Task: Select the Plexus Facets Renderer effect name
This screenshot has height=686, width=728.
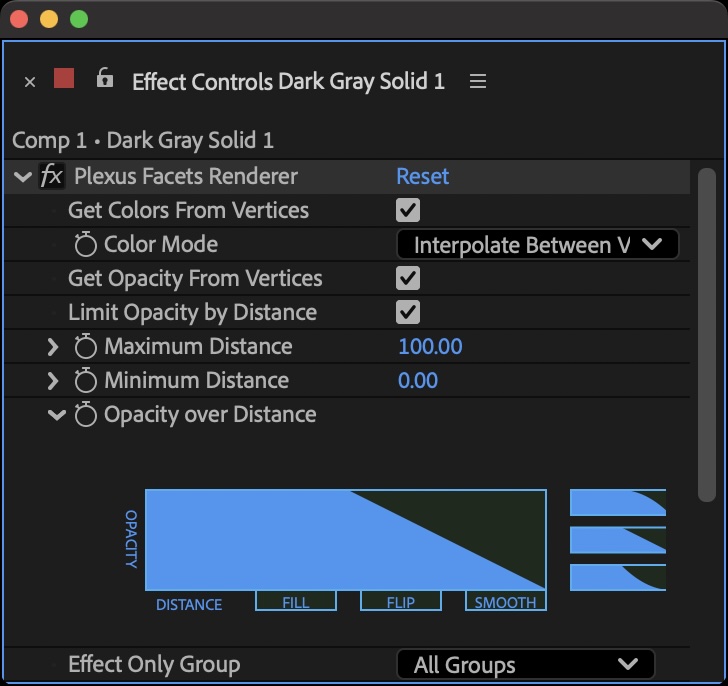Action: 186,176
